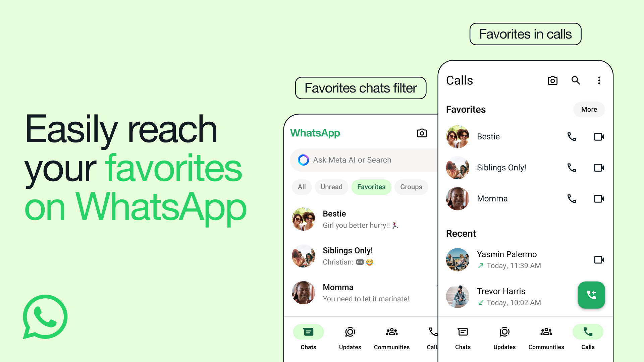Select the Unread filter tab in Chats
Viewport: 644px width, 362px height.
click(332, 186)
